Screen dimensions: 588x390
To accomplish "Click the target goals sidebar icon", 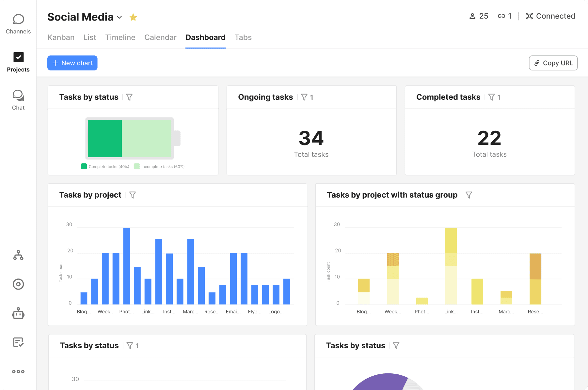I will 18,284.
